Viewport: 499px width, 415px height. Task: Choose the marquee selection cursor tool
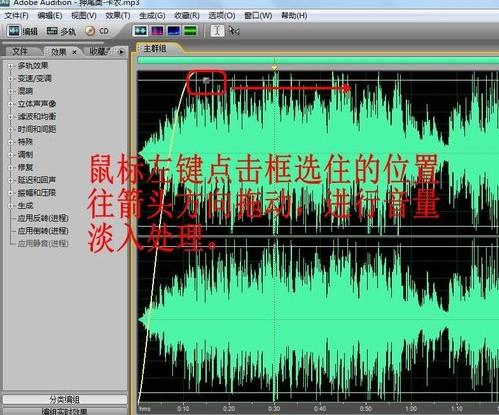(234, 31)
